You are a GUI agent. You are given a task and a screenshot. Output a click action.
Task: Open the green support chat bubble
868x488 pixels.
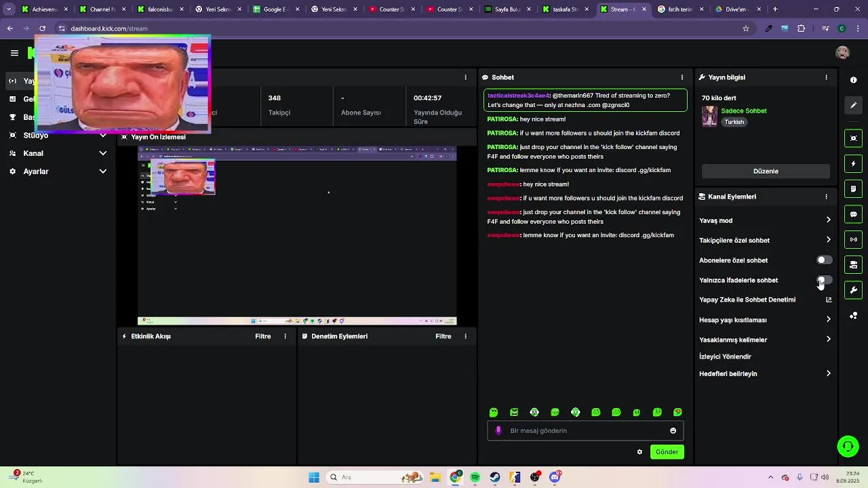[848, 446]
